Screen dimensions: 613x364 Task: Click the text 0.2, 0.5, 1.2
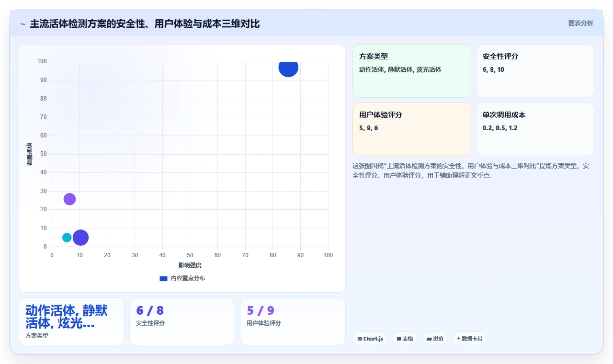click(500, 128)
